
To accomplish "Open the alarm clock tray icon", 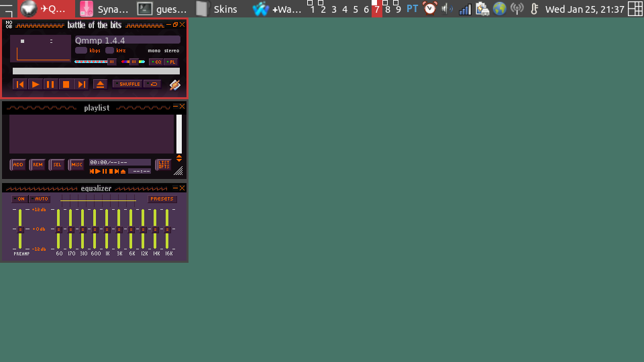I will pos(430,9).
